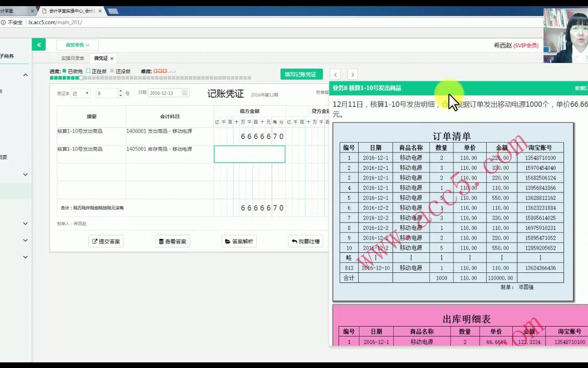Click the right arrow to view next business
The image size is (588, 368).
point(352,74)
